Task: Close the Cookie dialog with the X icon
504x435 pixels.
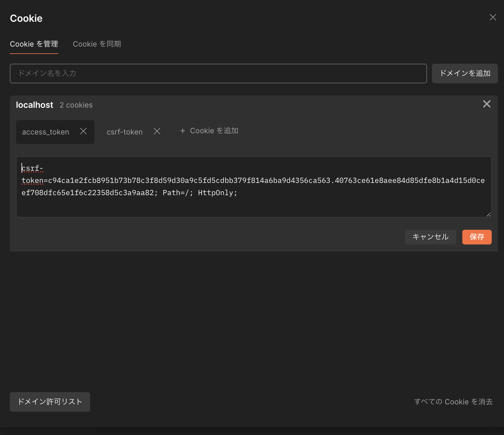Action: tap(493, 17)
